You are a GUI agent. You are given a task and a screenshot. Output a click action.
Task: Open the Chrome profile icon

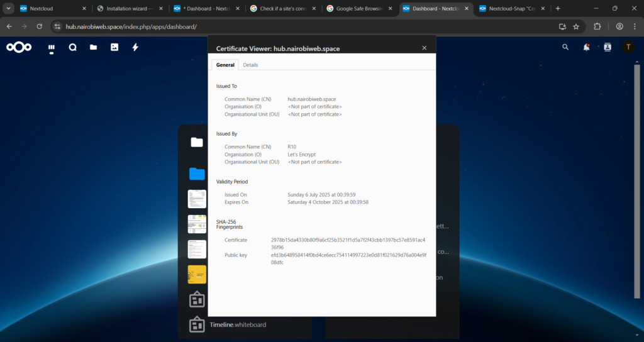619,26
